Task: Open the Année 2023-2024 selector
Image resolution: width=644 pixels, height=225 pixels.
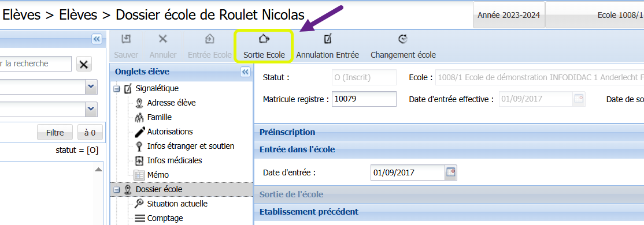Action: coord(509,15)
